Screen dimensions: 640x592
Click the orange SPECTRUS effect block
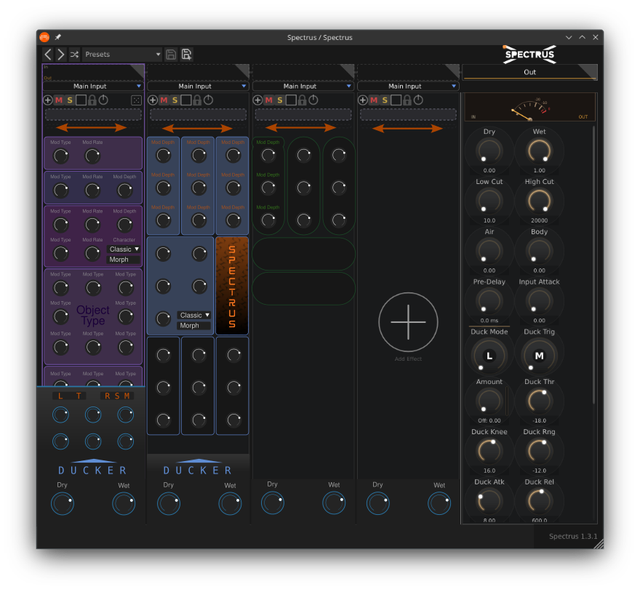(232, 285)
